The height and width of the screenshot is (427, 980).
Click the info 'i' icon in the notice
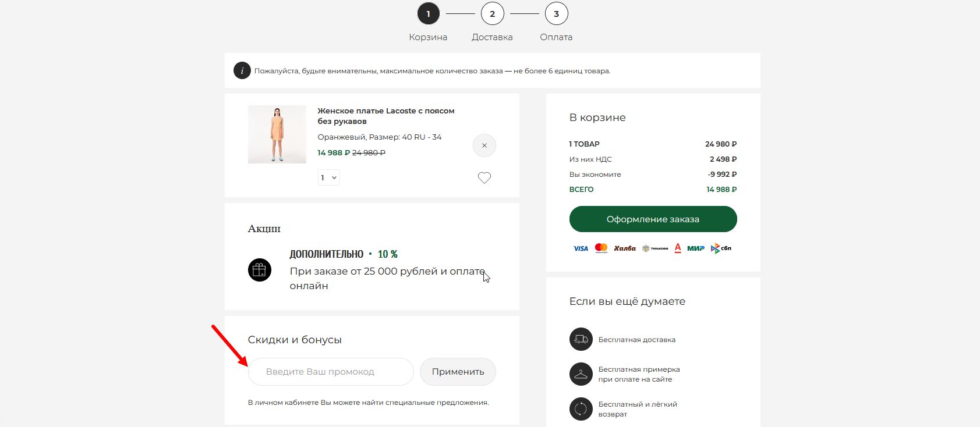pyautogui.click(x=242, y=70)
